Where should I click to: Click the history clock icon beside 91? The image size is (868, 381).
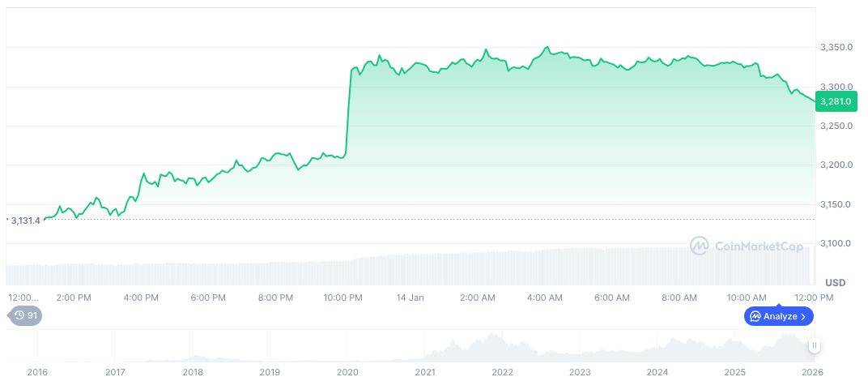point(19,315)
